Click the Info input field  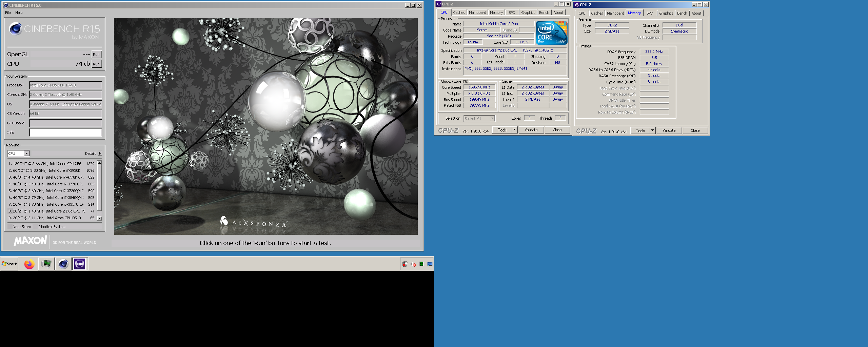click(x=65, y=132)
